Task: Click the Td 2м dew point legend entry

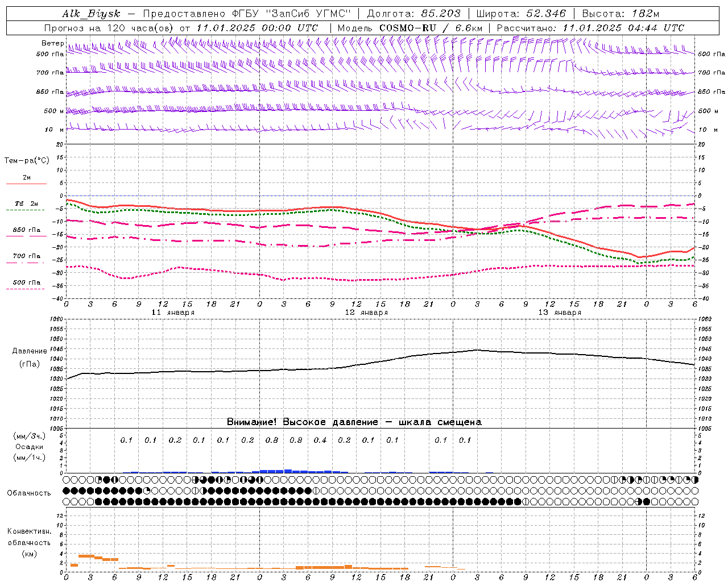Action: 26,203
